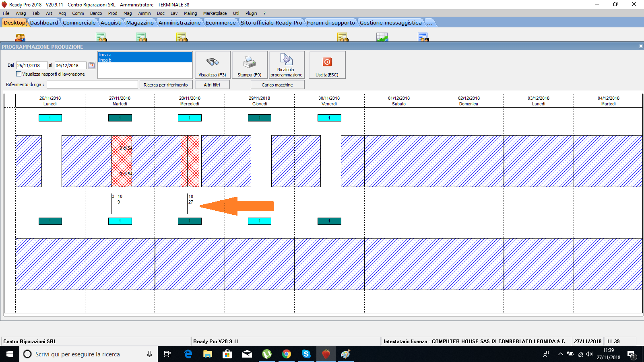Open the Marketplace menu

tap(215, 13)
